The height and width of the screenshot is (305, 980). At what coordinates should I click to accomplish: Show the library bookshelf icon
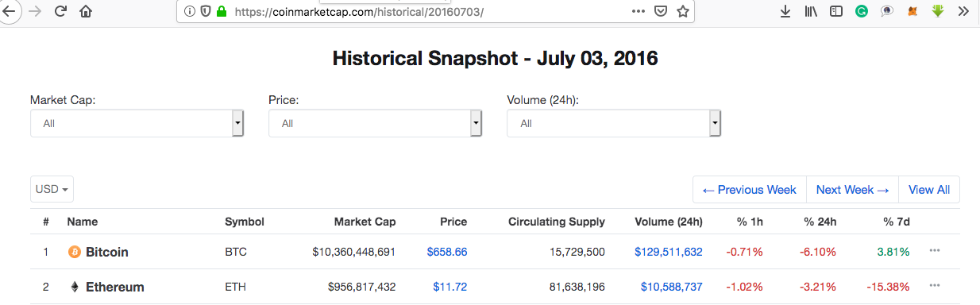(811, 11)
